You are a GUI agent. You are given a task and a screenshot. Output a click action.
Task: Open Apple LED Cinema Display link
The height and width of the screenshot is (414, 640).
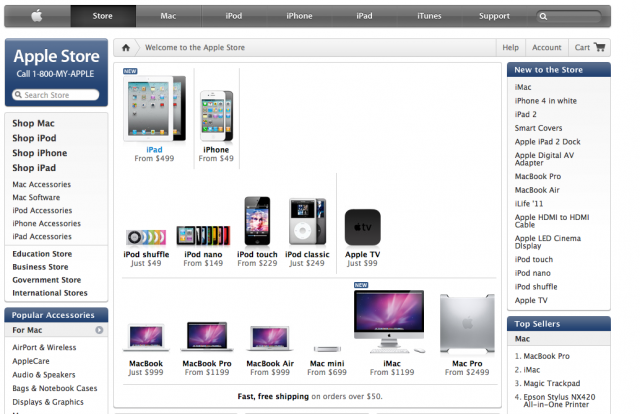click(x=548, y=242)
